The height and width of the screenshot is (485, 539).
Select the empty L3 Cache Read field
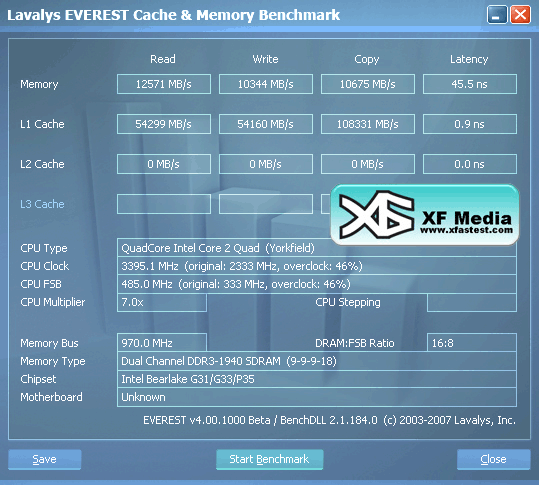pos(164,204)
